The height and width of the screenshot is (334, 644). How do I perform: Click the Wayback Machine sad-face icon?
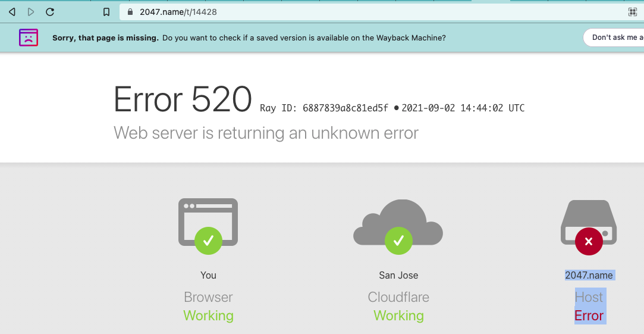[x=29, y=38]
